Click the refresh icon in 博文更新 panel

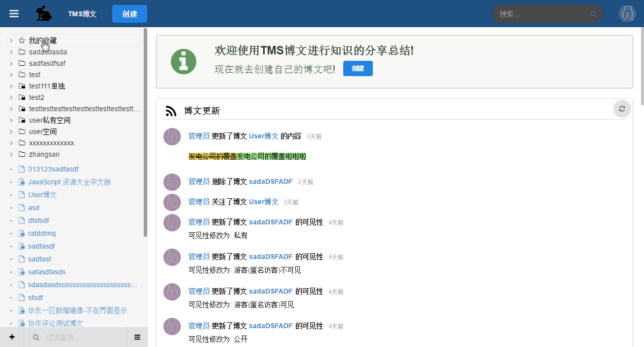622,109
